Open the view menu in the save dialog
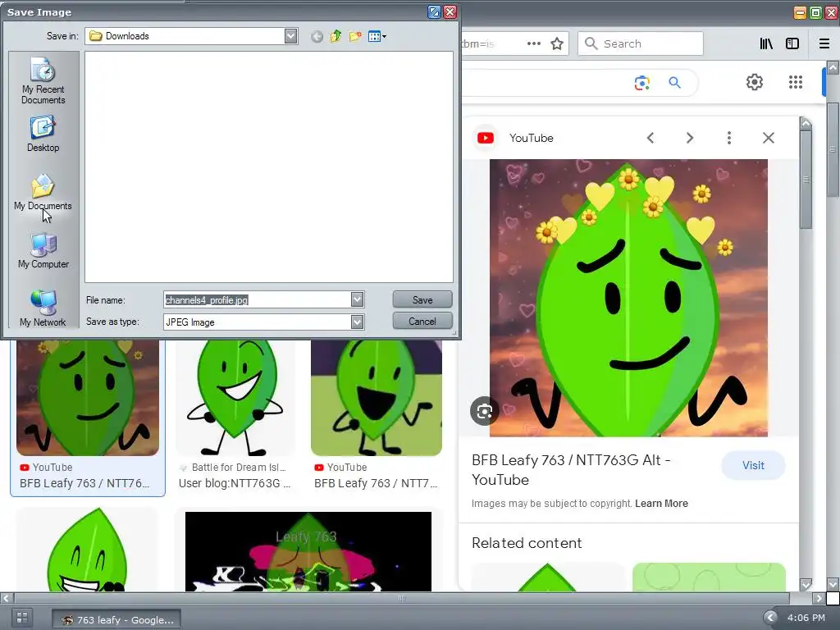The width and height of the screenshot is (840, 630). tap(377, 36)
